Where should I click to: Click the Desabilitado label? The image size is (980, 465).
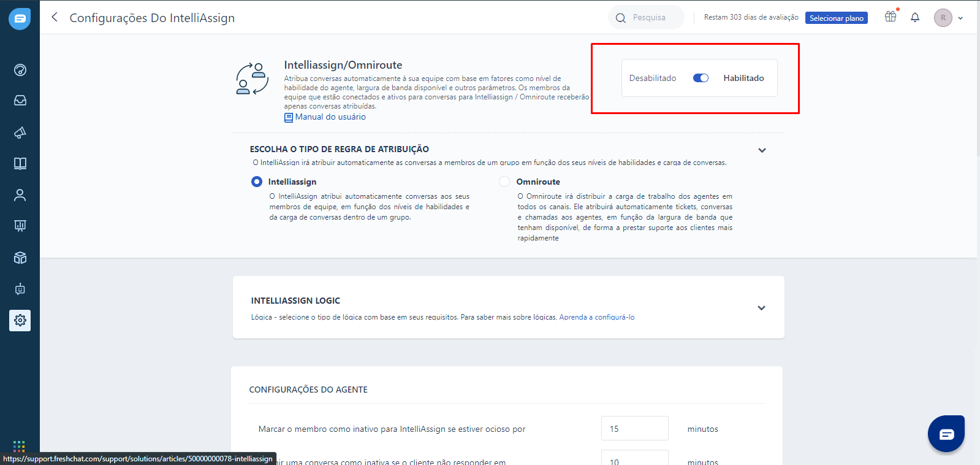tap(653, 78)
